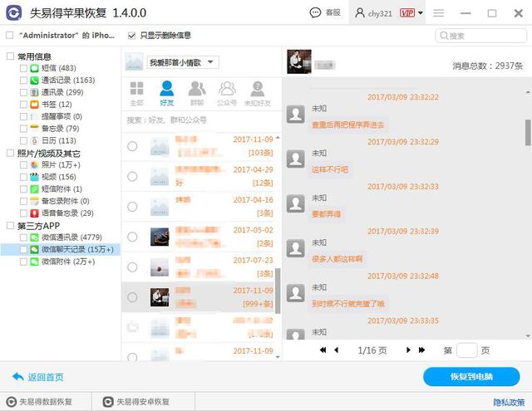This screenshot has width=532, height=411.
Task: Select radio for chat dated 2017-11-09 [103条]
Action: [x=132, y=146]
